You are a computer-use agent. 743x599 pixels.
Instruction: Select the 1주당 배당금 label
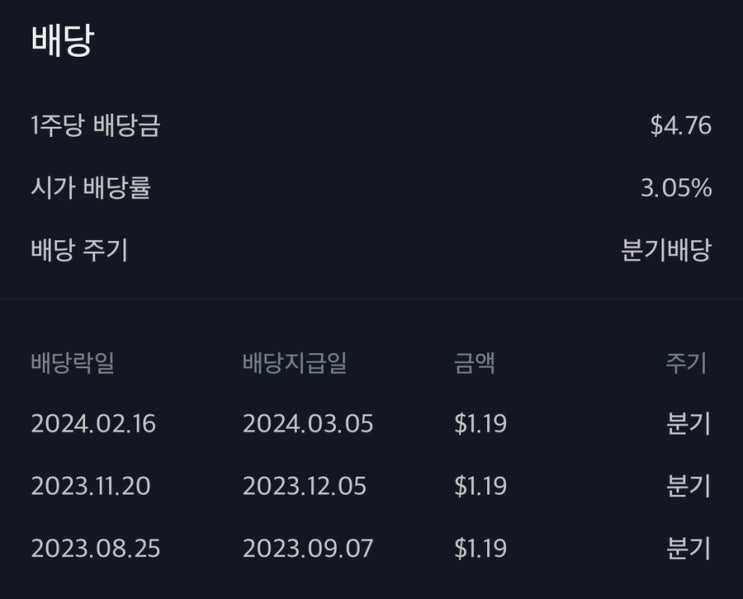coord(95,126)
